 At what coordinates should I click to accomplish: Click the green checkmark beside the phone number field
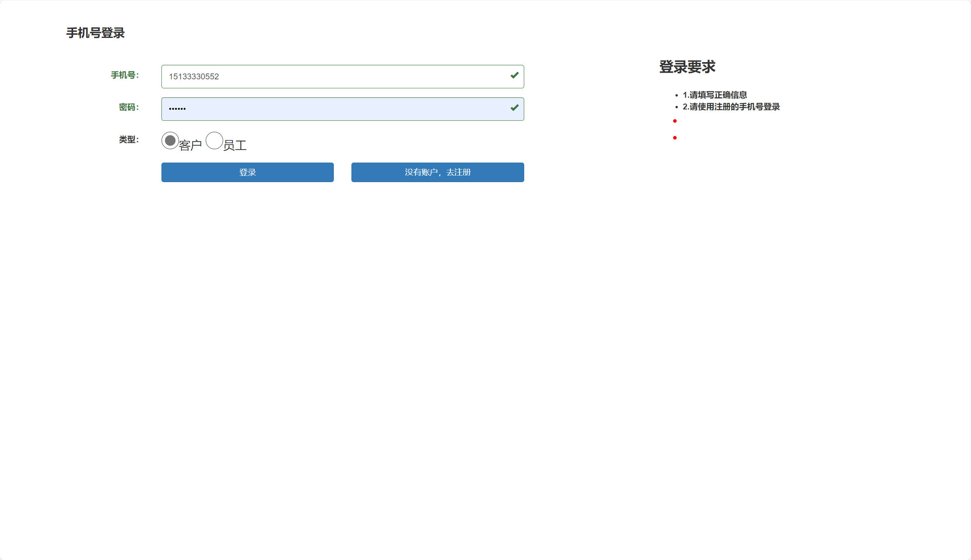(x=514, y=76)
